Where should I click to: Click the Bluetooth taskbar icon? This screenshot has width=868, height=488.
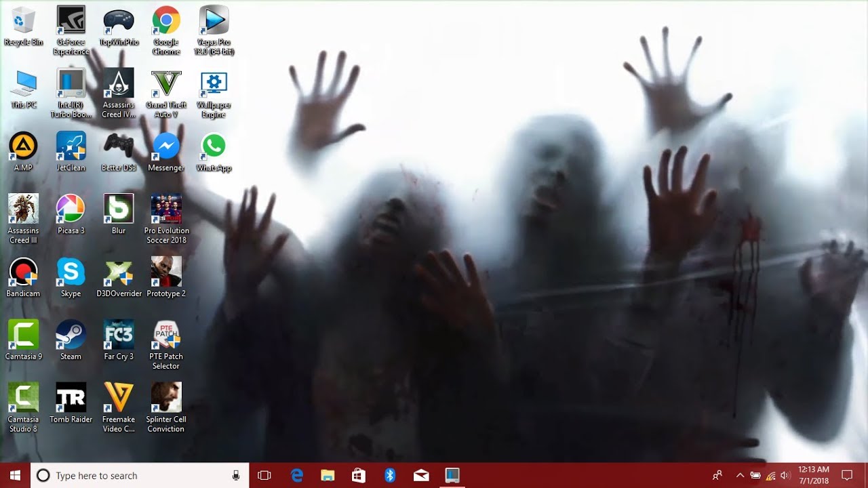[390, 476]
